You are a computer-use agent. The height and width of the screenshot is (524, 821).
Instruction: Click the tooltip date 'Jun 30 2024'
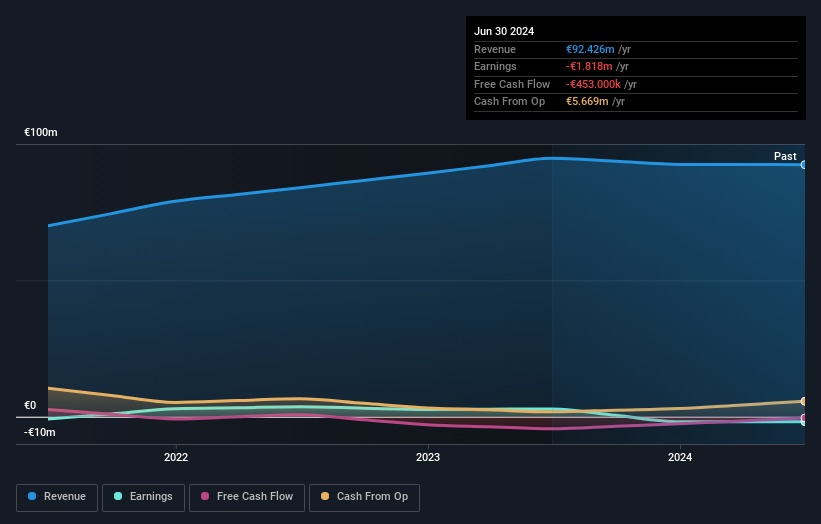tap(504, 31)
